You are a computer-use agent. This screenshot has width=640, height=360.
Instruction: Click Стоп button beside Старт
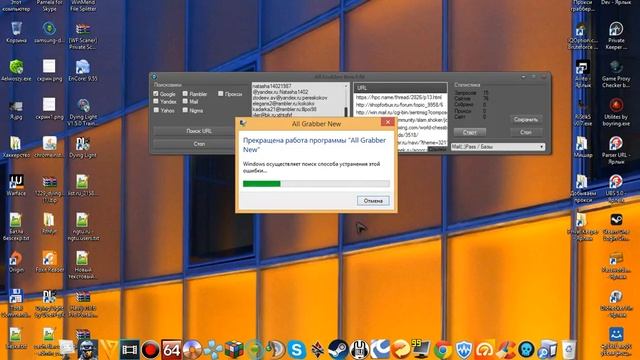[526, 132]
